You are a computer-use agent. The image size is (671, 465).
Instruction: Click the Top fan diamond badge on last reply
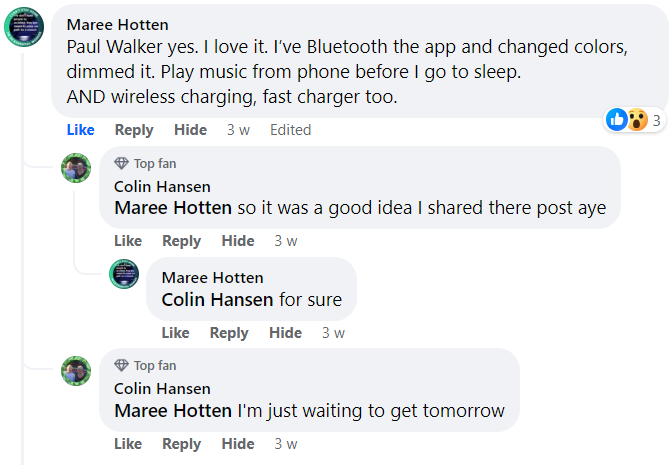point(122,365)
